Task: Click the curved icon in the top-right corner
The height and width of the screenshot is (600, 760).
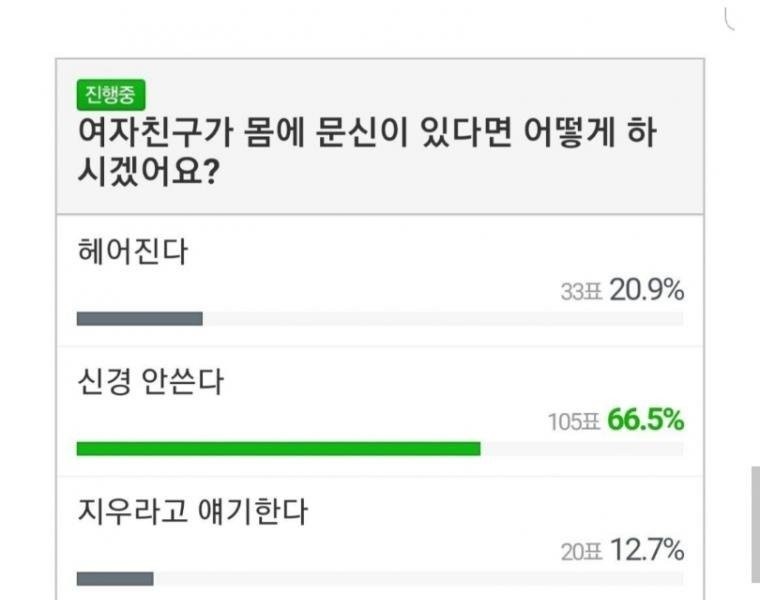Action: click(729, 20)
